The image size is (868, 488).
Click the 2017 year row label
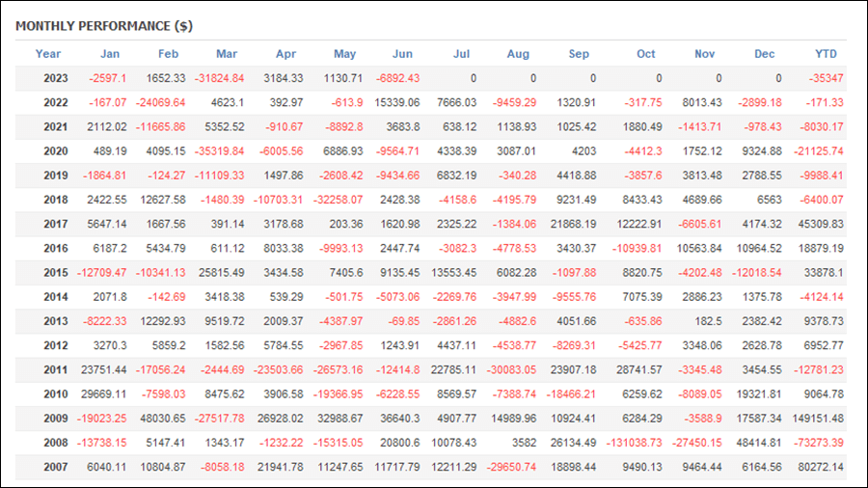point(56,224)
